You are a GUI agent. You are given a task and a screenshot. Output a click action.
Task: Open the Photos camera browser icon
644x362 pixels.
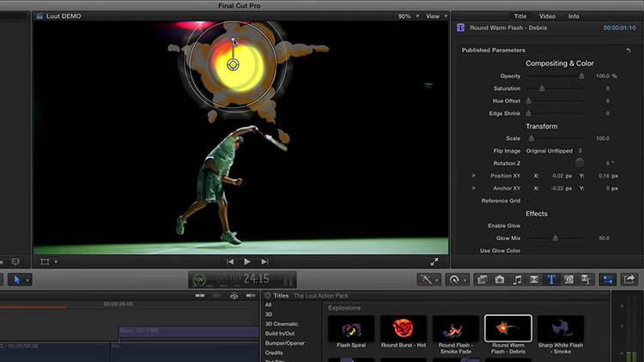[x=499, y=280]
